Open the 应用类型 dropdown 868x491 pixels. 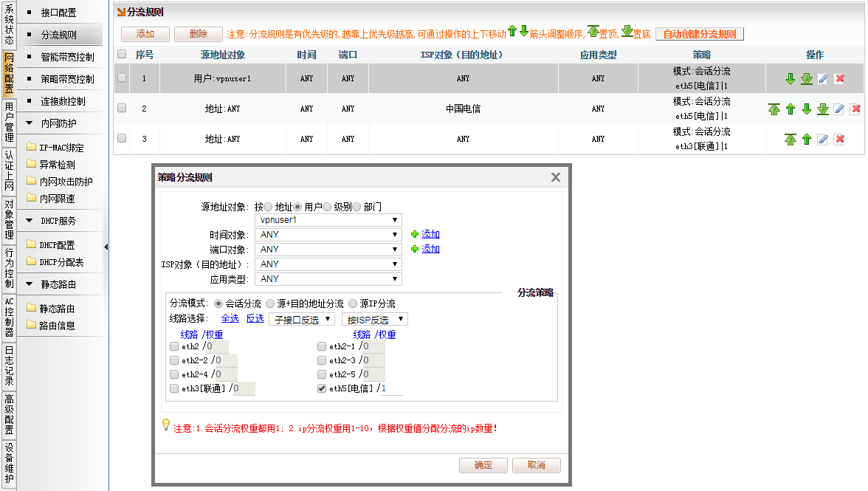tap(328, 279)
